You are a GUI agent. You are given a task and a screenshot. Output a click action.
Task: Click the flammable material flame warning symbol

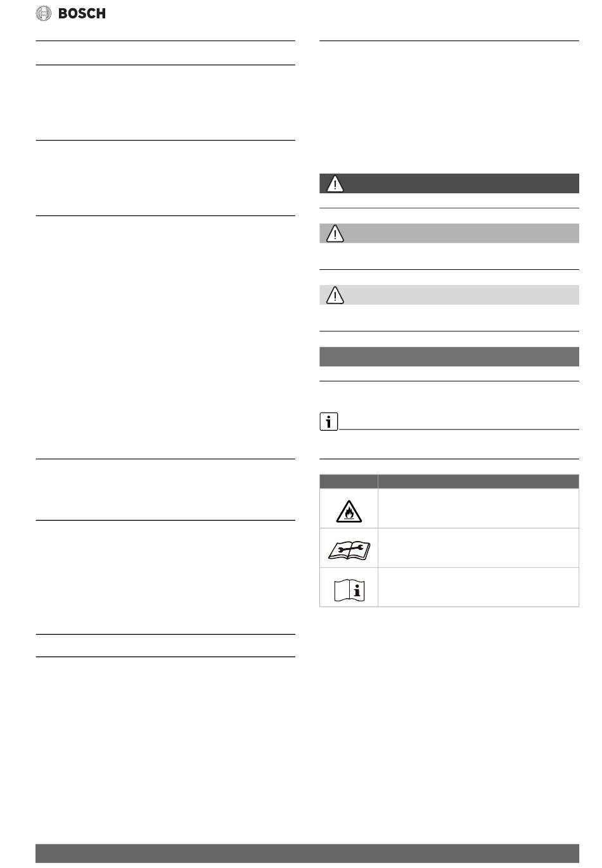[x=349, y=509]
